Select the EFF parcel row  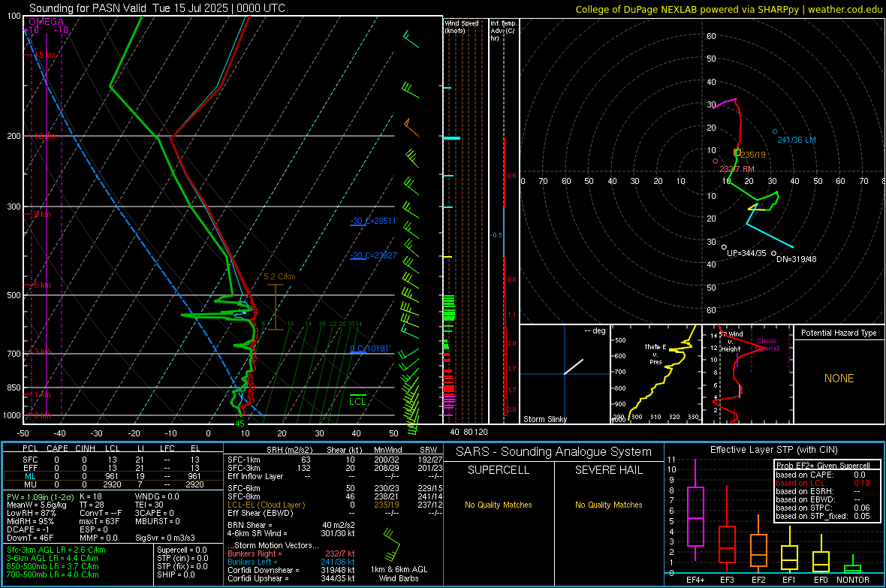point(113,468)
